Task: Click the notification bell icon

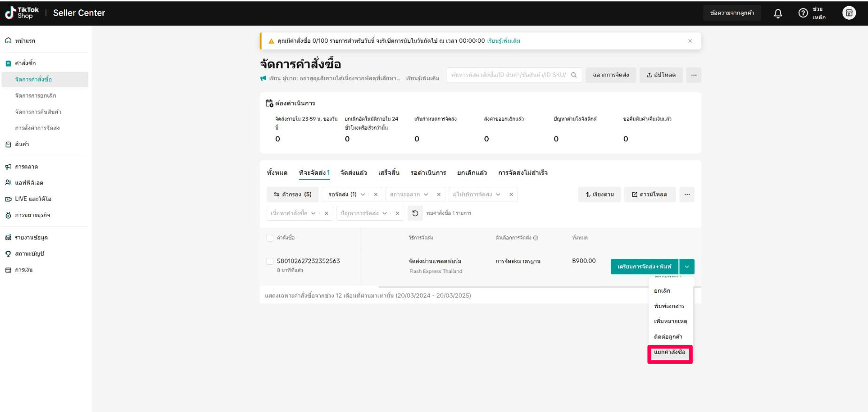Action: coord(778,13)
